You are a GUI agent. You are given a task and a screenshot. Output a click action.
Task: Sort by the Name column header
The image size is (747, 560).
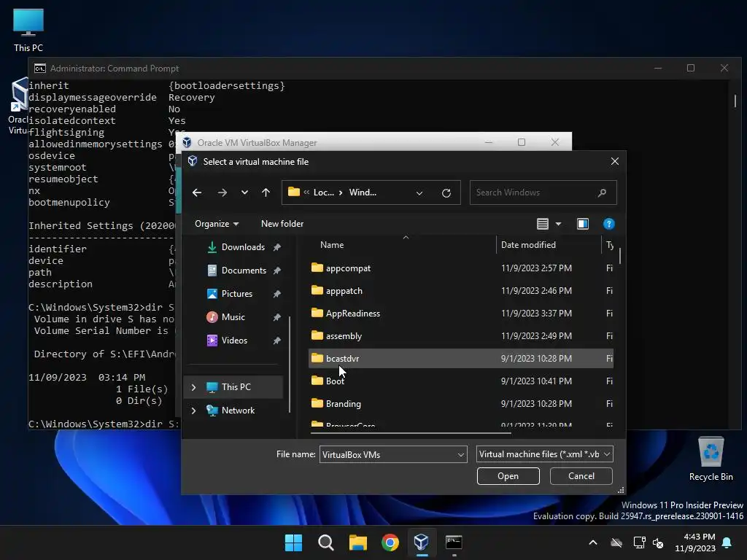point(332,245)
